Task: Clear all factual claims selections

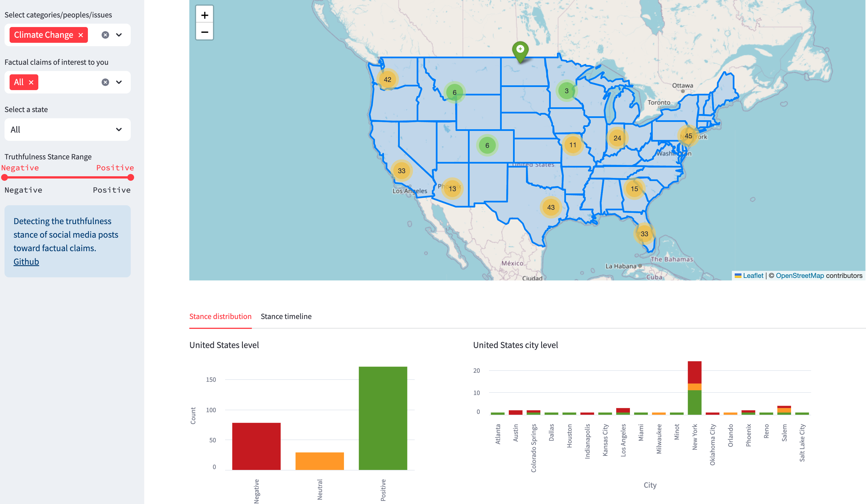Action: 105,82
